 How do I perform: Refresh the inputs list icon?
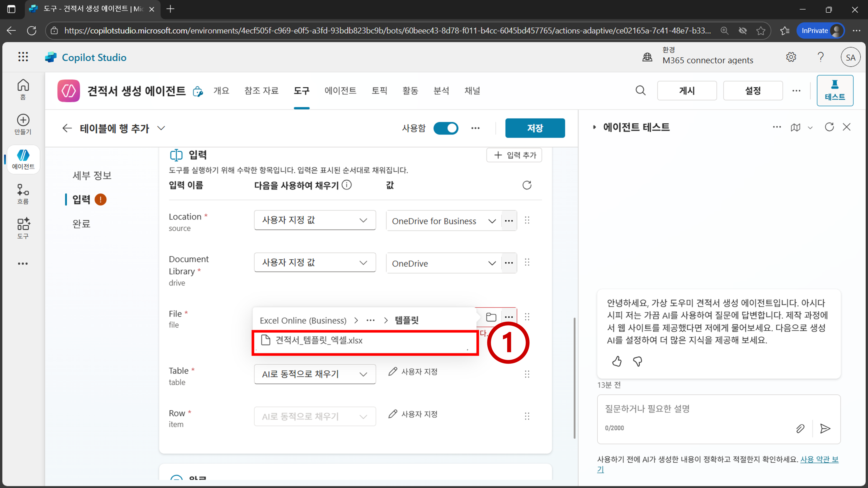pos(527,185)
